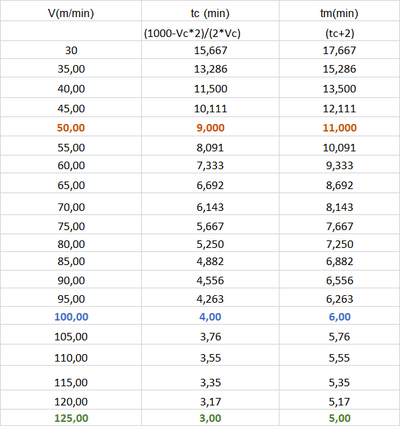The height and width of the screenshot is (426, 400).
Task: Click the blue 4,00 tc cell
Action: pos(210,316)
